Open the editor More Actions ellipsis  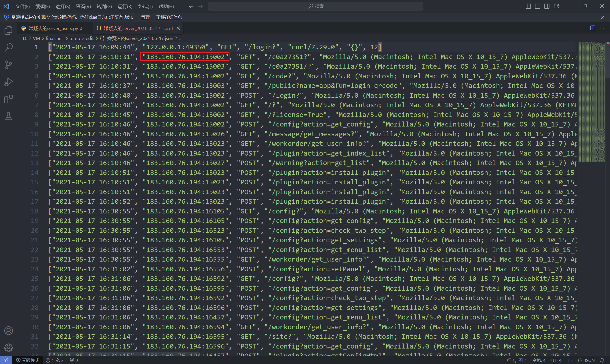pyautogui.click(x=602, y=28)
